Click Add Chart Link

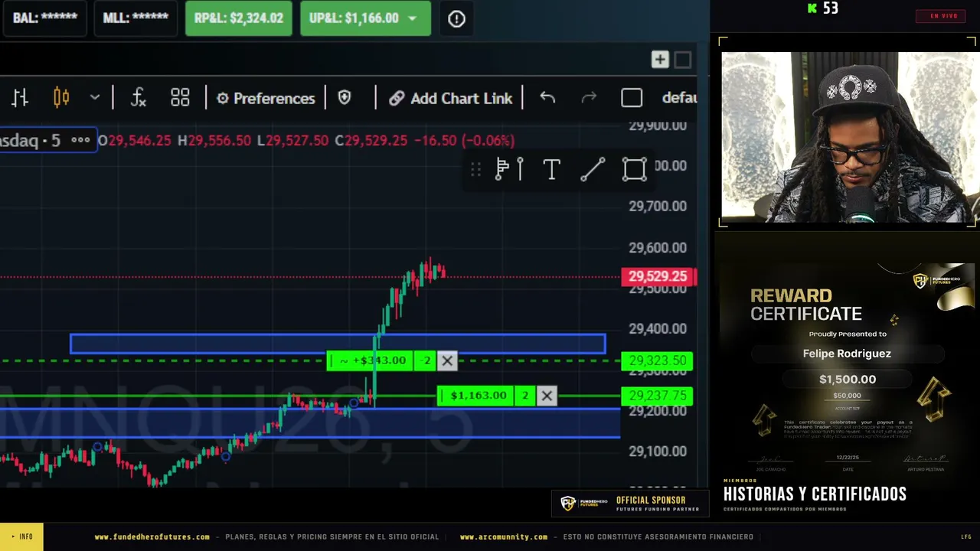click(451, 98)
